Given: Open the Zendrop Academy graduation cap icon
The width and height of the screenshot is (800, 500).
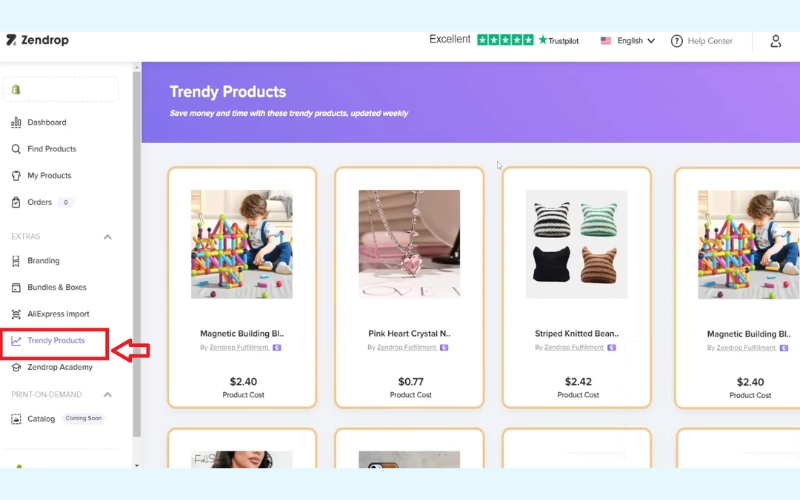Looking at the screenshot, I should click(x=16, y=367).
